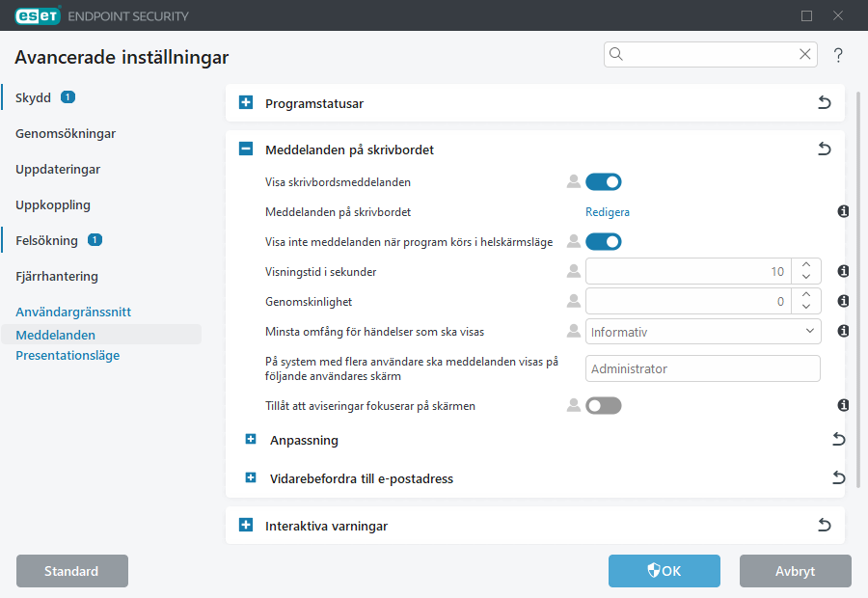This screenshot has height=598, width=868.
Task: Open the Uppdateringar settings category
Action: tap(58, 169)
